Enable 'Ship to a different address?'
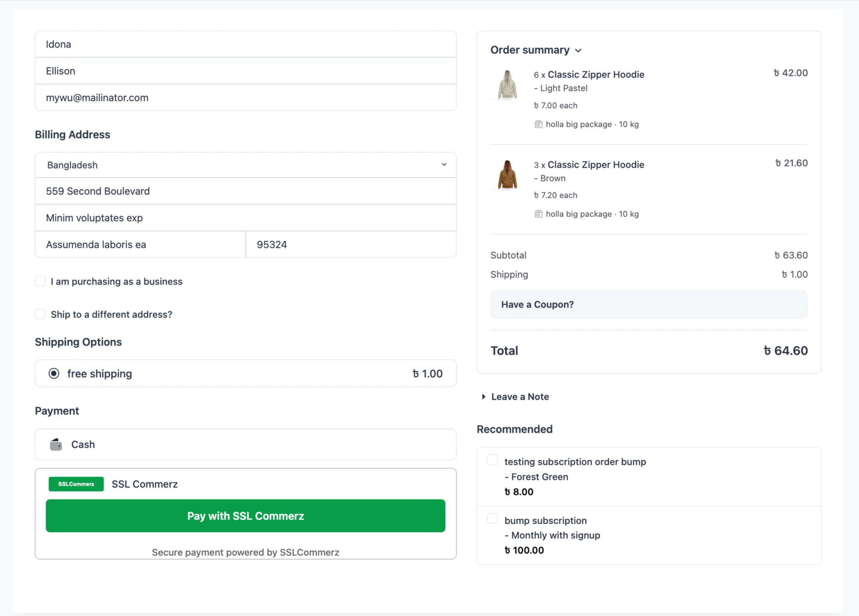Screen dimensions: 859x616 click(40, 314)
